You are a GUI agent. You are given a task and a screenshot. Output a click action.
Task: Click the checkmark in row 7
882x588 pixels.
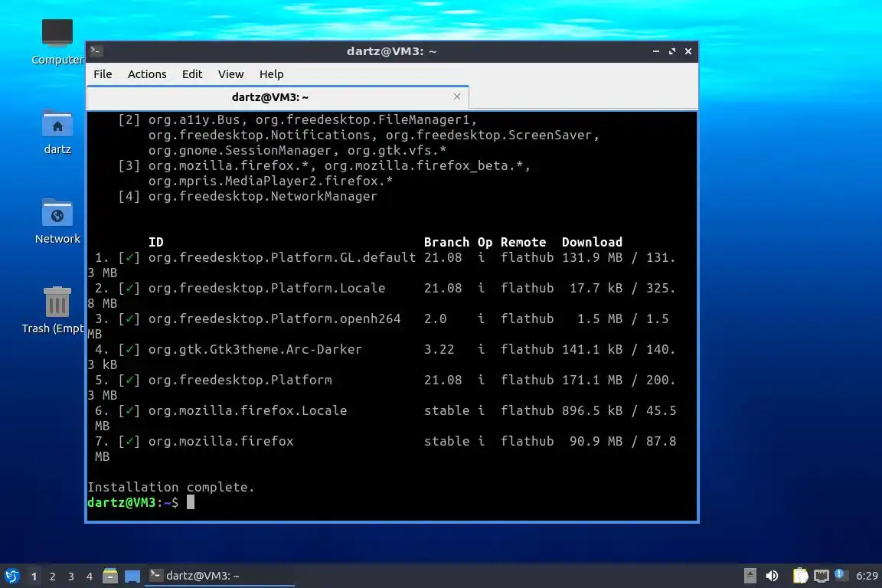(129, 441)
